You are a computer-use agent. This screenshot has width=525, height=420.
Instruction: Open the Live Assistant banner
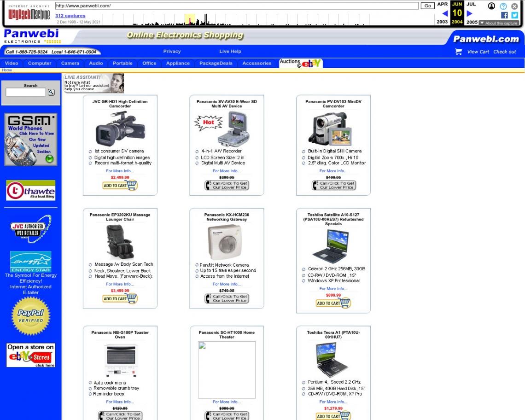(x=94, y=83)
